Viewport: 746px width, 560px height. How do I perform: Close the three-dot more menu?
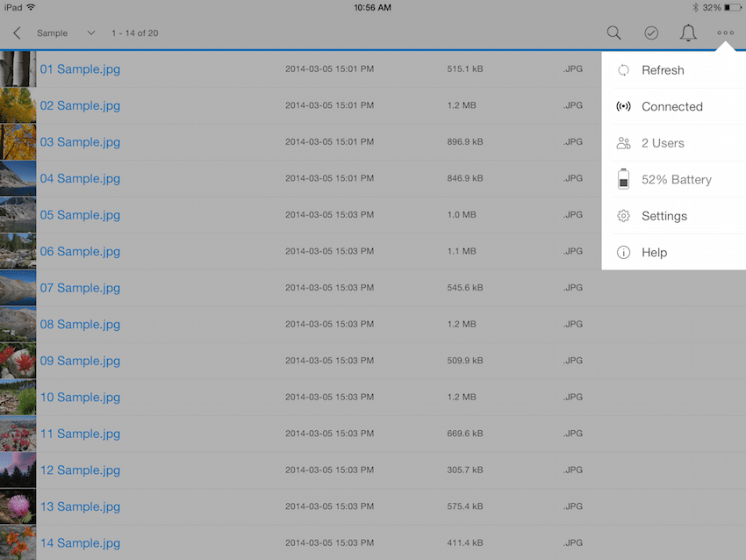[725, 32]
